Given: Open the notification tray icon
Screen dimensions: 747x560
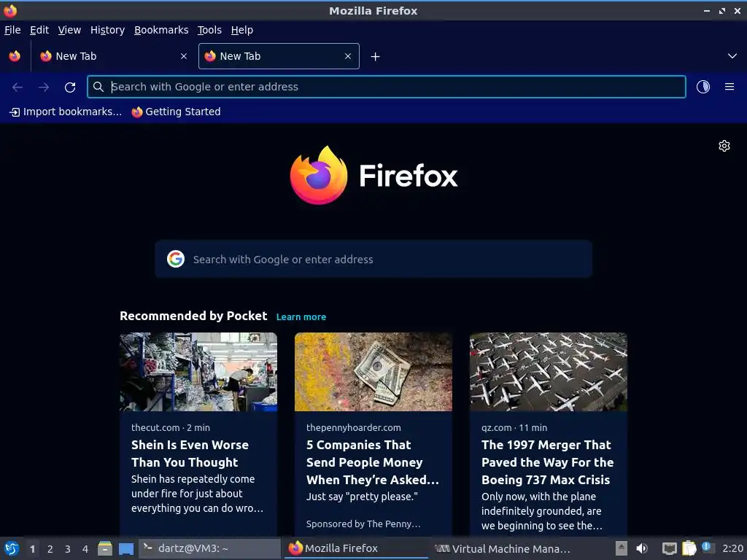Looking at the screenshot, I should 706,547.
